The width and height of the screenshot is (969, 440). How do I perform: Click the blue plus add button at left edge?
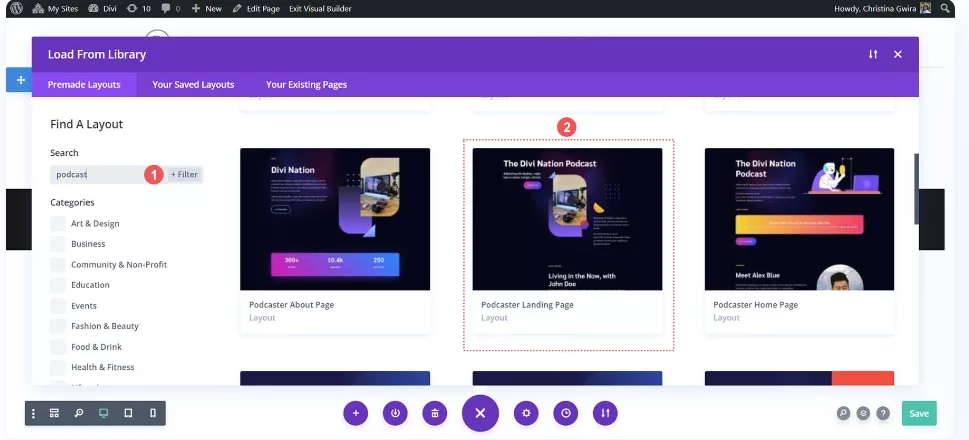point(20,80)
